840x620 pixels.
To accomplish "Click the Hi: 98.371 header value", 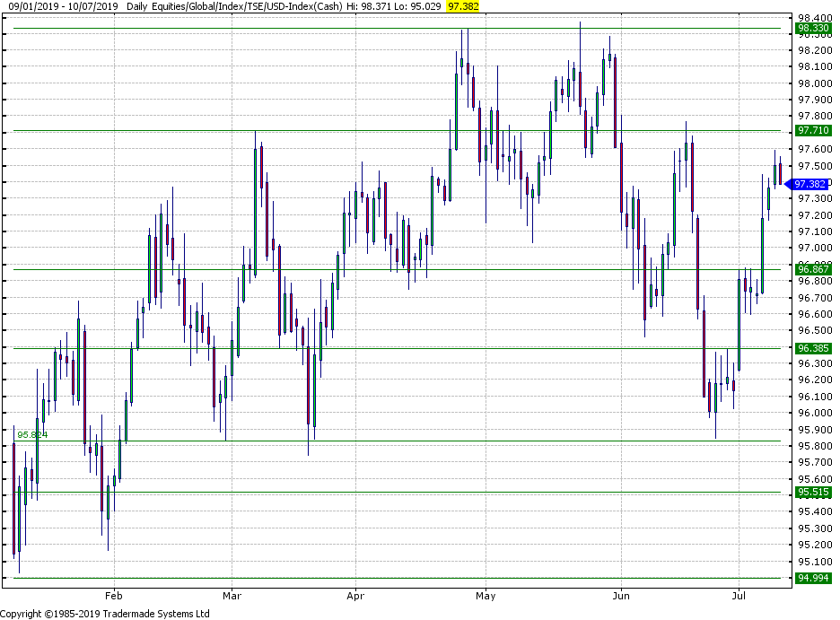I will point(368,6).
